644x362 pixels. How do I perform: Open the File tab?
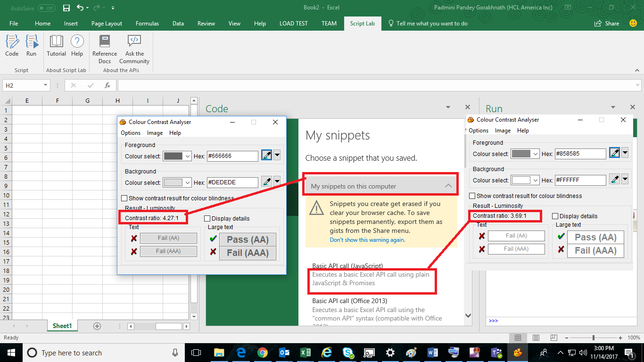pos(14,23)
